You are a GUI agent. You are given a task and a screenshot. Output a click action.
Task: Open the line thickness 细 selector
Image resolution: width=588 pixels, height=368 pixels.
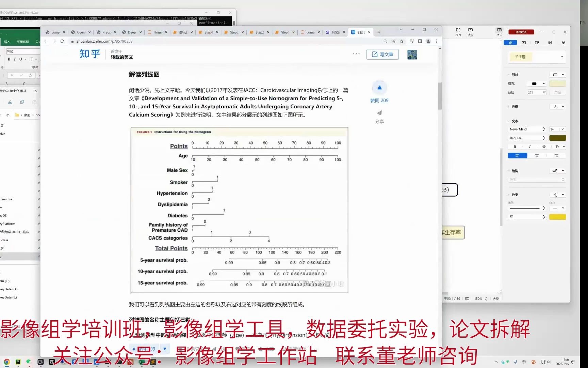coord(527,217)
